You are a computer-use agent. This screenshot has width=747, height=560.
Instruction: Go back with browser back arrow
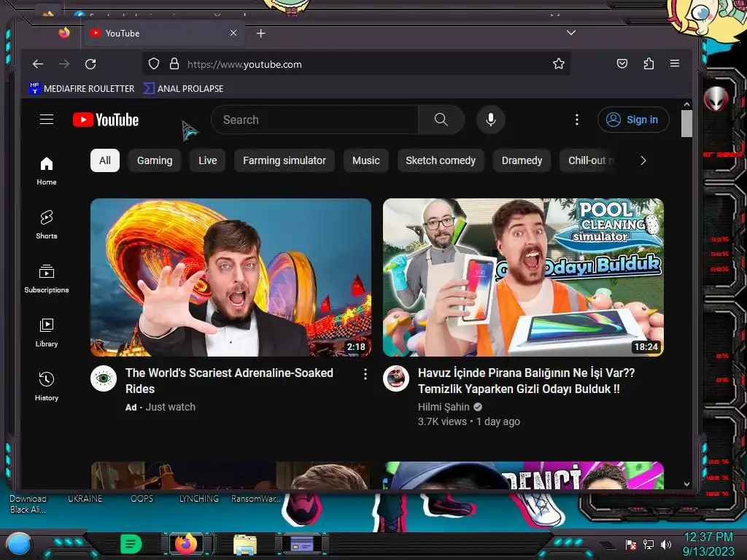click(38, 64)
